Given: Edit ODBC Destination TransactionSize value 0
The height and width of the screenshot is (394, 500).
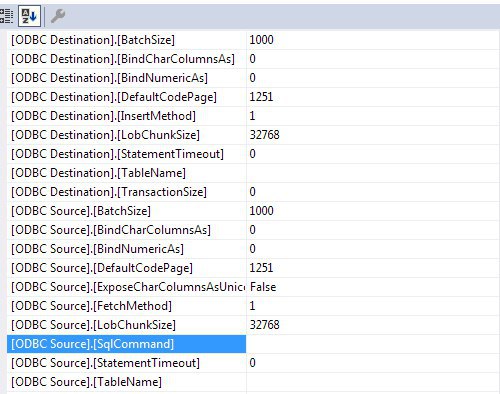Looking at the screenshot, I should tap(373, 192).
